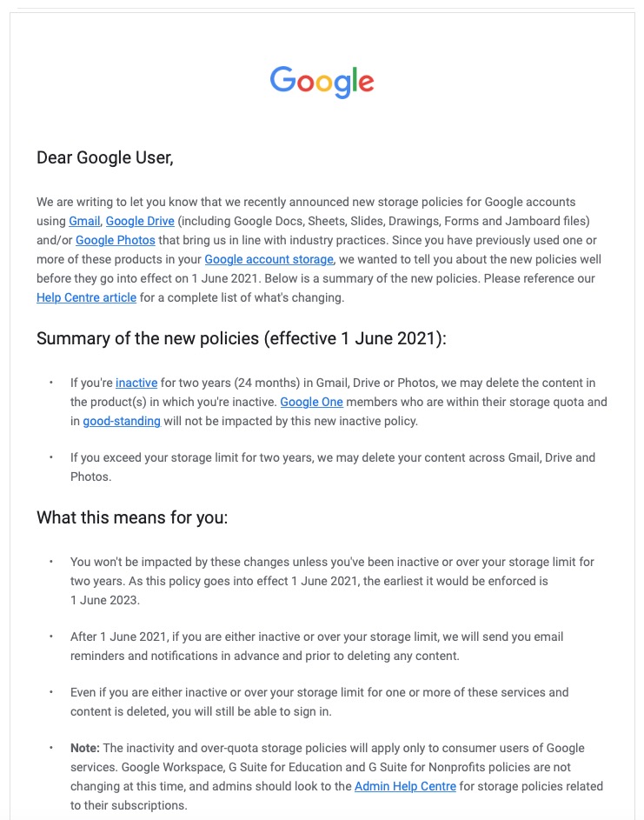644x820 pixels.
Task: Click the Google logo
Action: (x=322, y=82)
